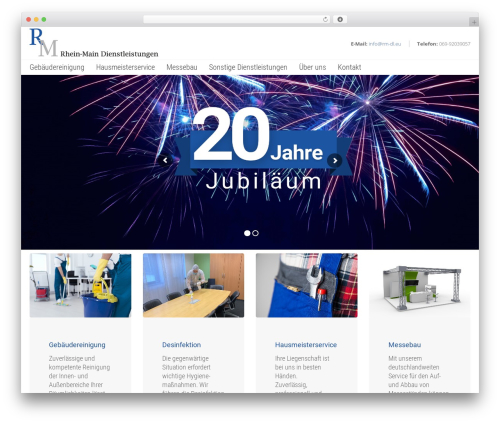Reload page using refresh icon in address bar

click(325, 19)
